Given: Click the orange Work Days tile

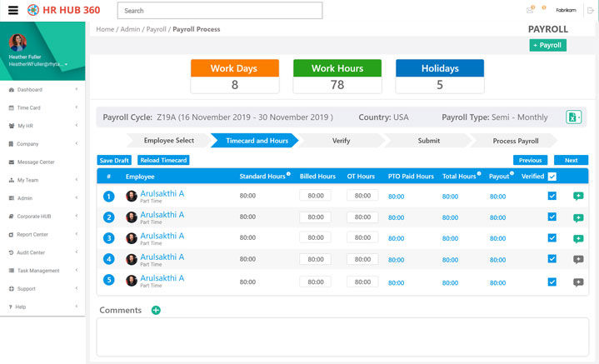Looking at the screenshot, I should [235, 76].
